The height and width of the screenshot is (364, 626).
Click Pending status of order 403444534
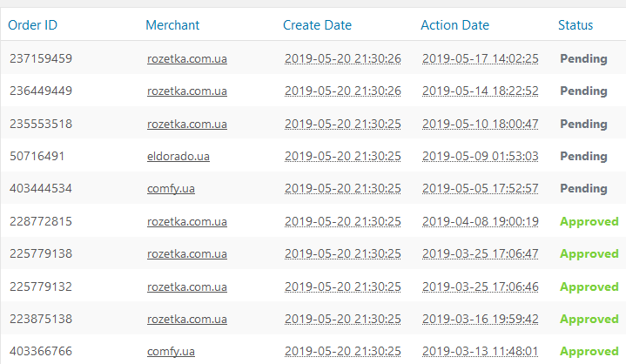click(583, 188)
